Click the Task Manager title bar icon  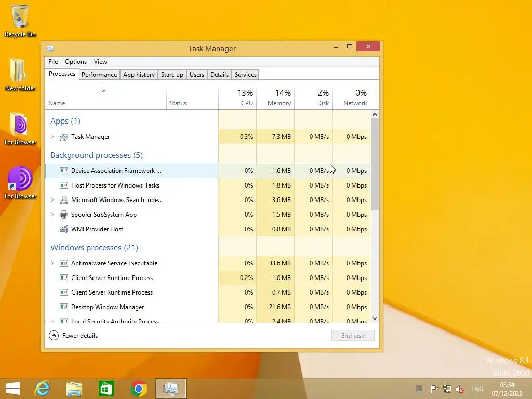[50, 49]
